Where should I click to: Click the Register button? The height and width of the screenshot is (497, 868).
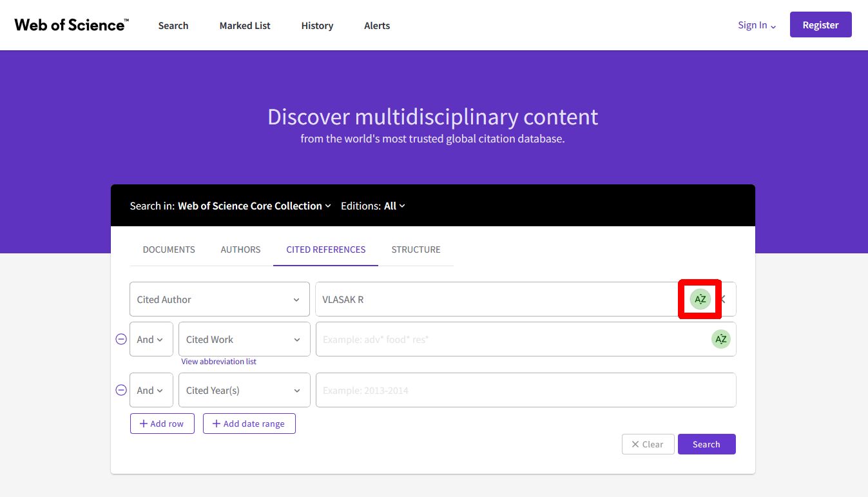pos(820,24)
